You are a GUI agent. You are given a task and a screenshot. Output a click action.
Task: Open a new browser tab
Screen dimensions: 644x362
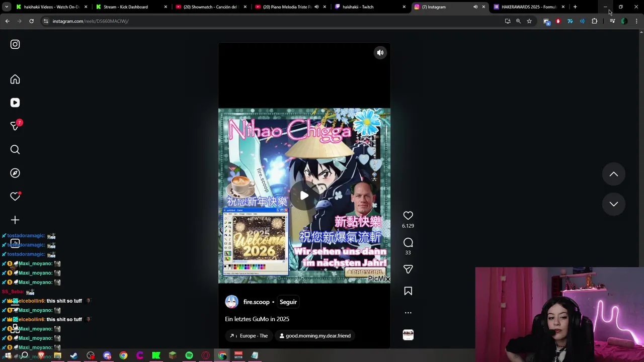[575, 7]
